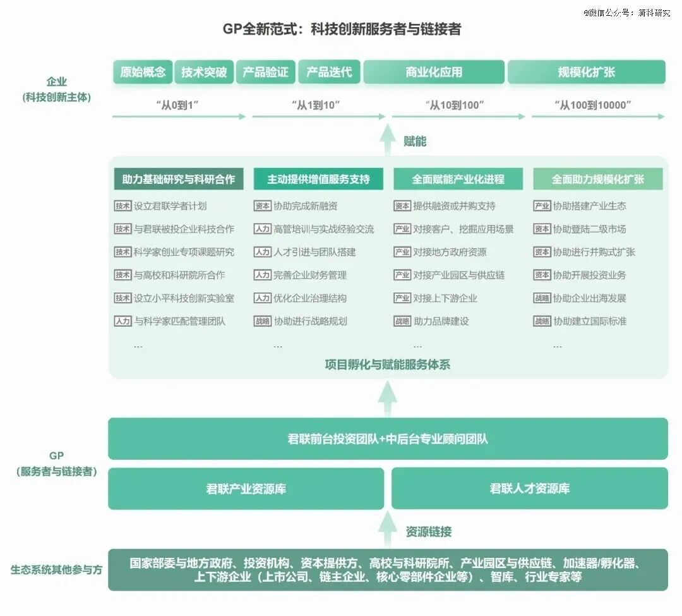Click the text 协助进行并购式扩张
682x616 pixels.
pyautogui.click(x=594, y=252)
